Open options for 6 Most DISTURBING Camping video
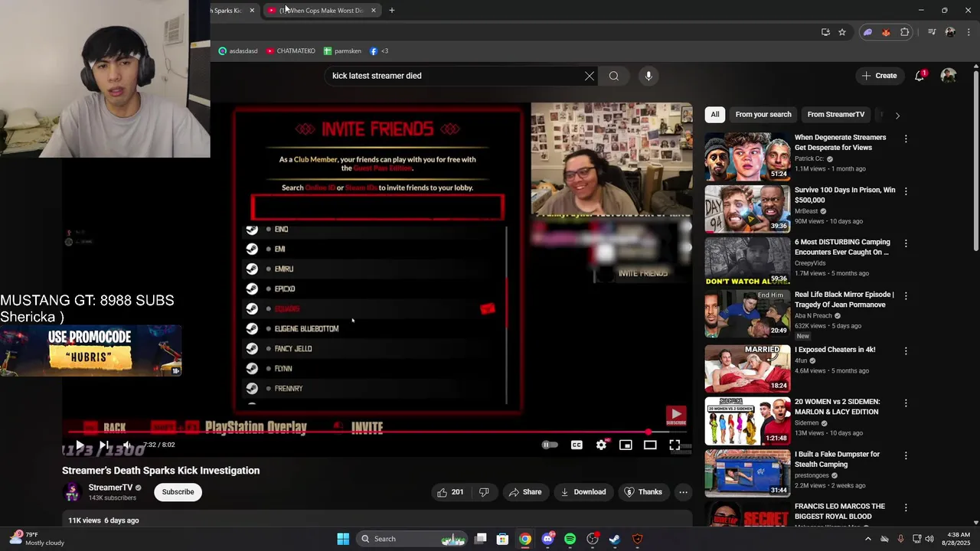The width and height of the screenshot is (980, 551). [906, 243]
